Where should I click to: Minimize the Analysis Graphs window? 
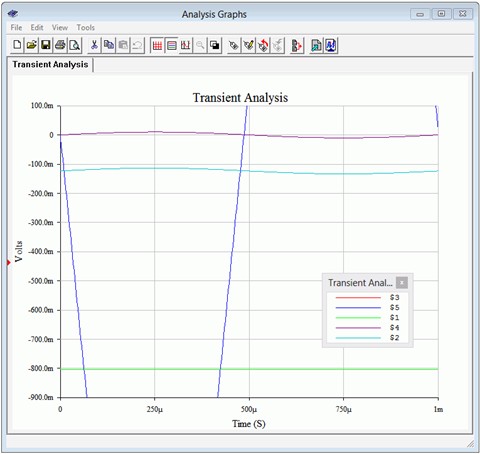pyautogui.click(x=420, y=14)
